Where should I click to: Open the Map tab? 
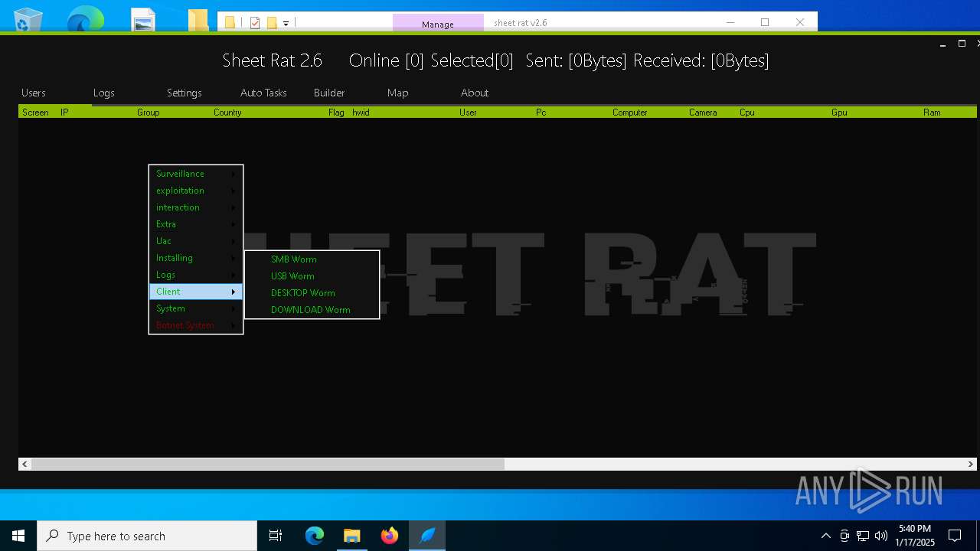pyautogui.click(x=398, y=93)
